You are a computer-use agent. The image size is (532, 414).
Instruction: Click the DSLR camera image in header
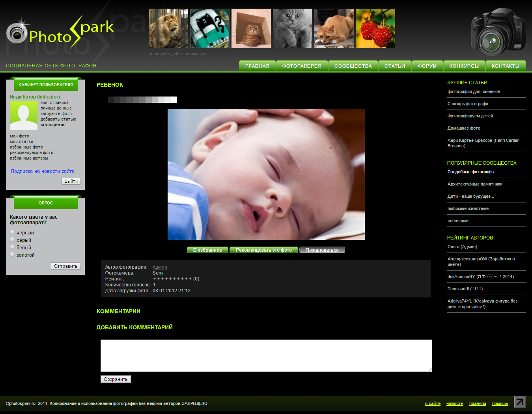tap(498, 32)
